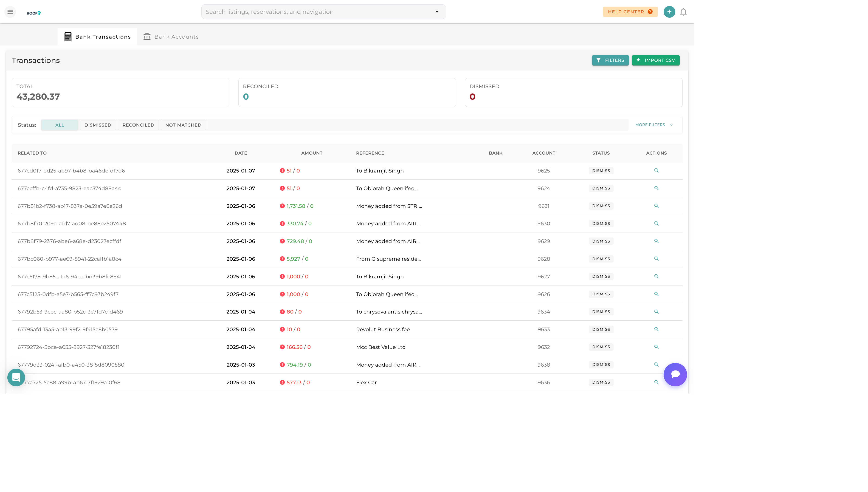Open the teal support messenger icon

[16, 377]
